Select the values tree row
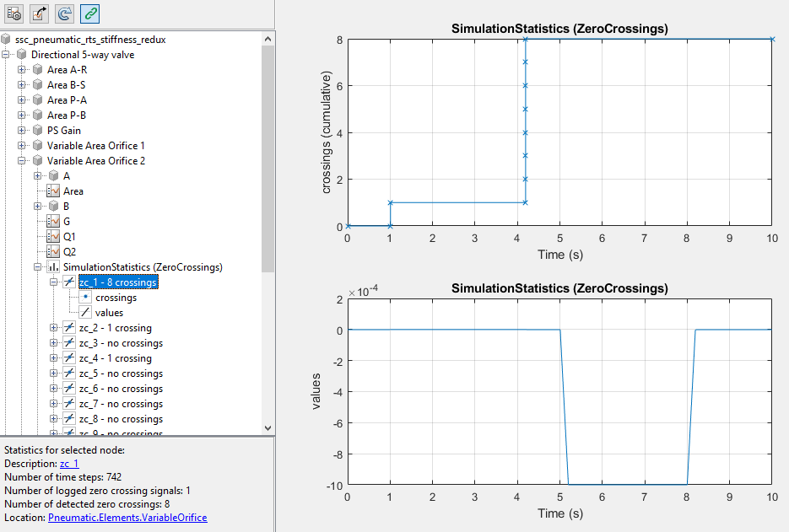789x532 pixels. (x=109, y=312)
